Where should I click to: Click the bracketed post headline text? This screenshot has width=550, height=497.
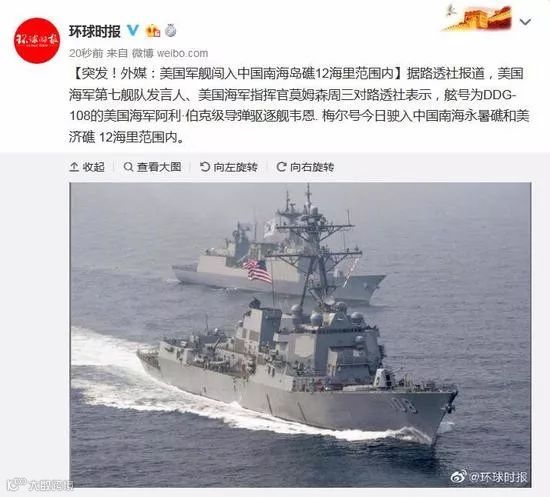[x=235, y=74]
